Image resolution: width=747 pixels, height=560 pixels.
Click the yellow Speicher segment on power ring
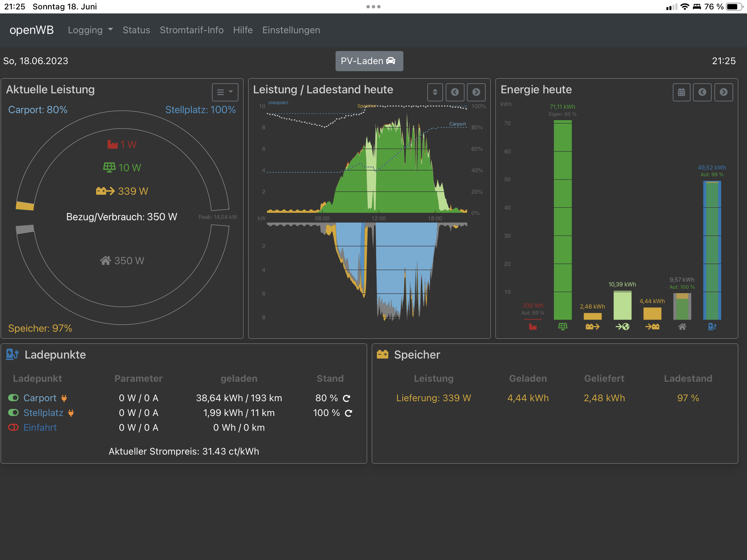point(25,205)
